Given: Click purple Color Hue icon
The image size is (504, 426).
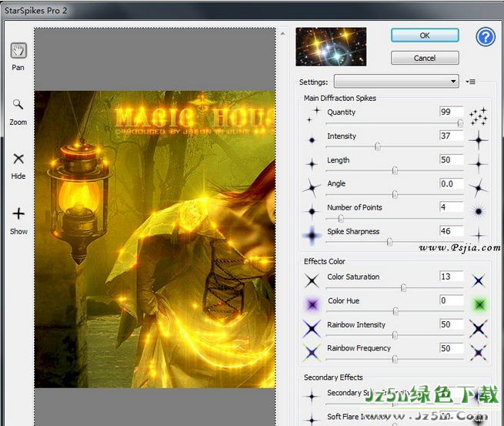Looking at the screenshot, I should pyautogui.click(x=312, y=304).
